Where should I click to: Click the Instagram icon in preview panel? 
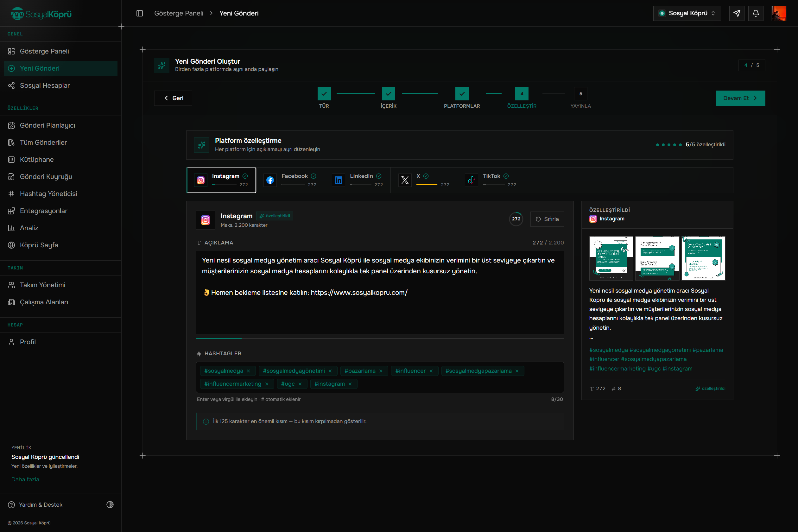click(x=593, y=219)
